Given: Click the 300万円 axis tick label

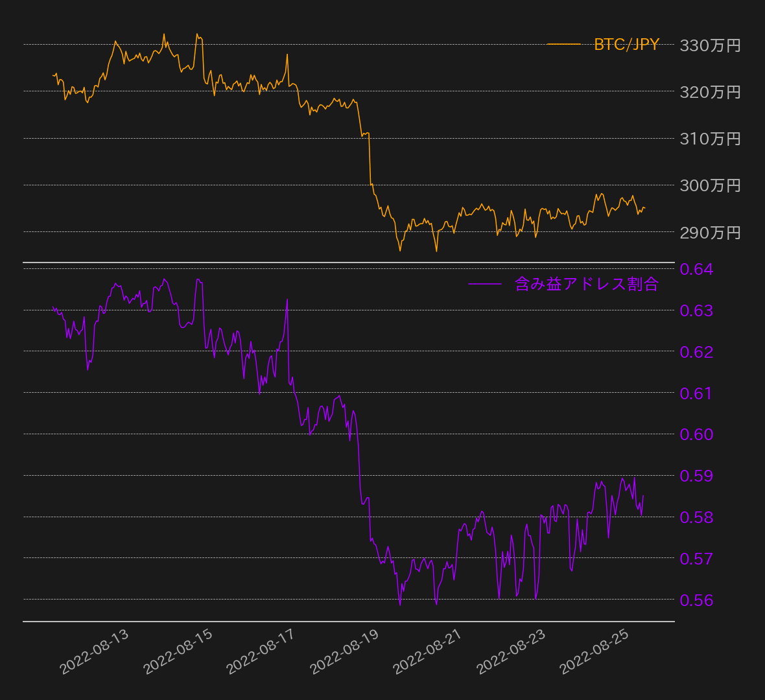Looking at the screenshot, I should pos(709,185).
